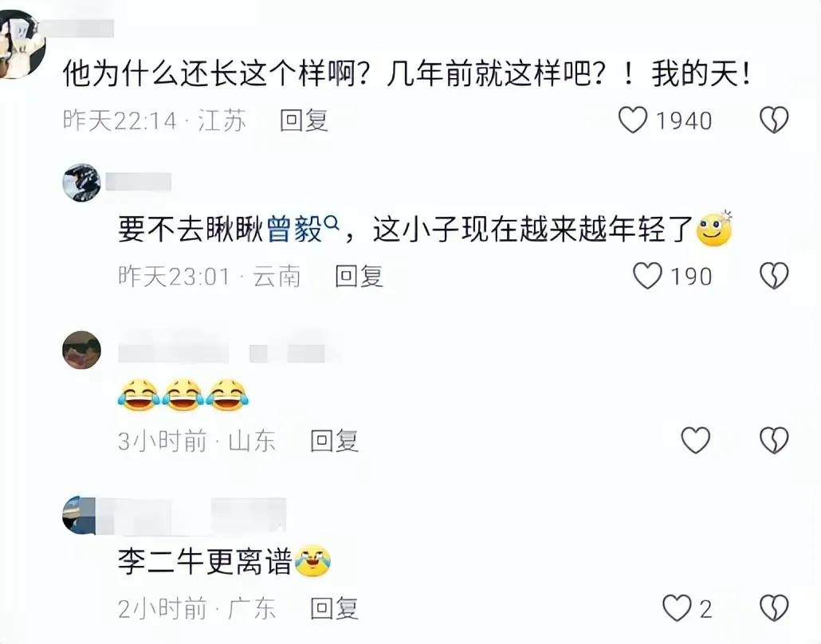Reply to the Guangdong comment via 回复
Screen dimensions: 821x644
[x=334, y=608]
